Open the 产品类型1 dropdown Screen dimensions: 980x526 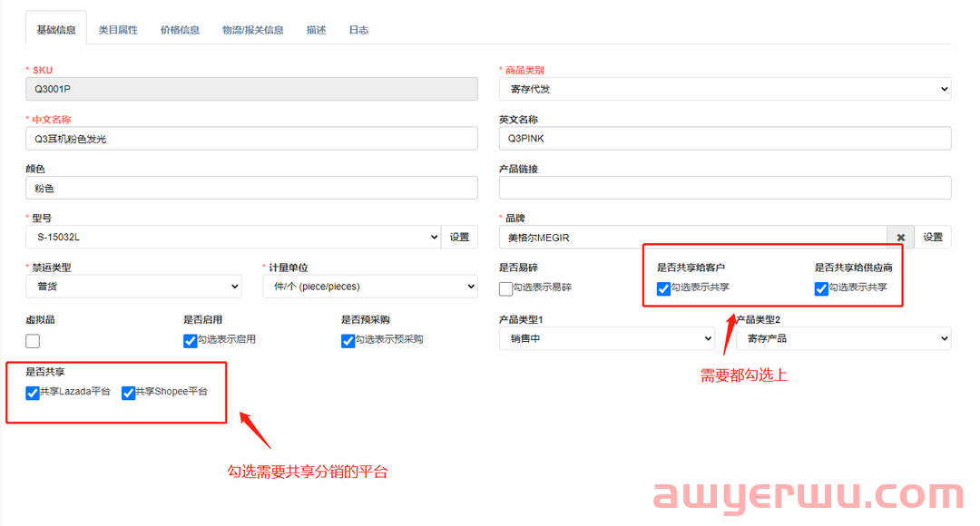coord(606,338)
